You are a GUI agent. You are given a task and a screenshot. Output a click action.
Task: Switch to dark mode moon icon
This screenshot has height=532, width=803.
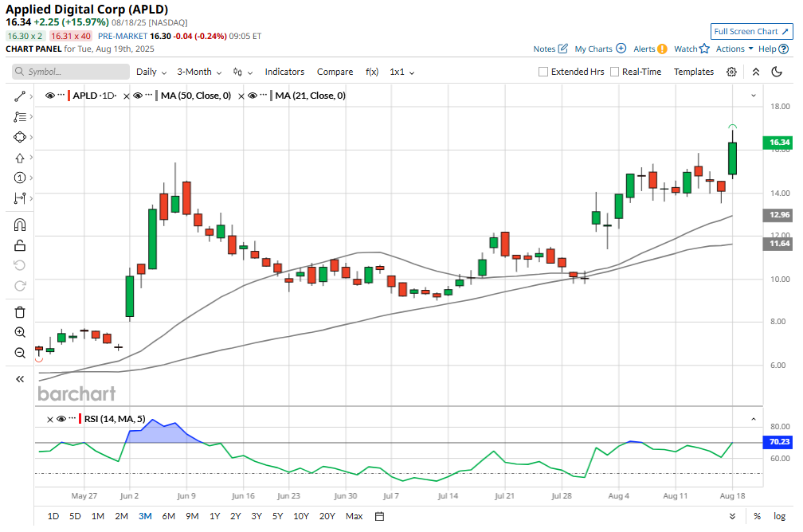(777, 72)
